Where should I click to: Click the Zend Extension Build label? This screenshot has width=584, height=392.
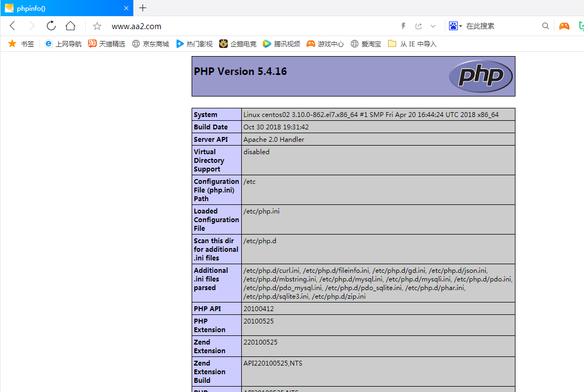(x=209, y=372)
